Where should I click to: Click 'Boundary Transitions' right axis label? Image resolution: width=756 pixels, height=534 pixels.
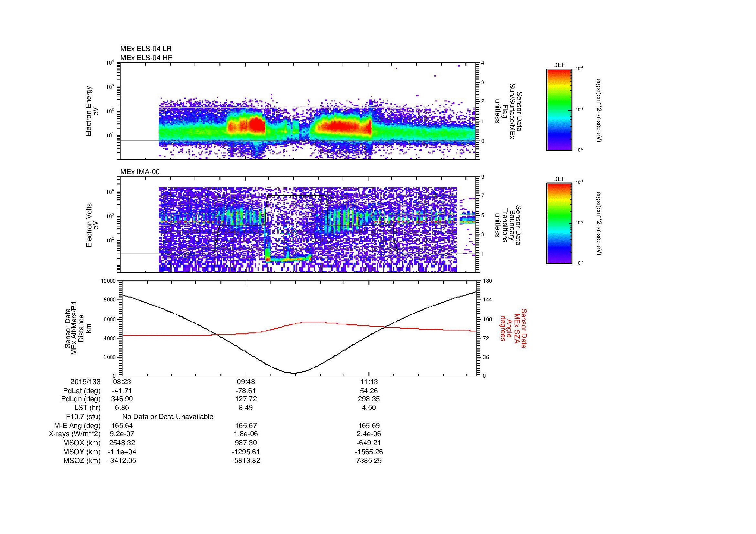pos(508,225)
